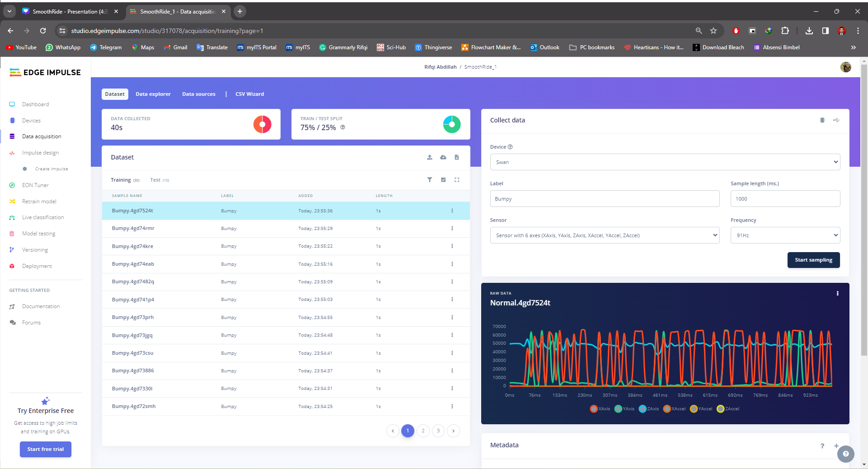Go to next dataset page arrow

[453, 431]
